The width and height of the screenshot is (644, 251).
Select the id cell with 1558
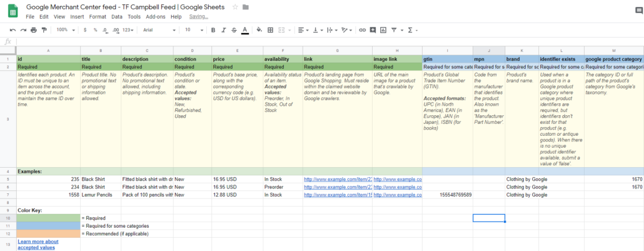click(49, 195)
